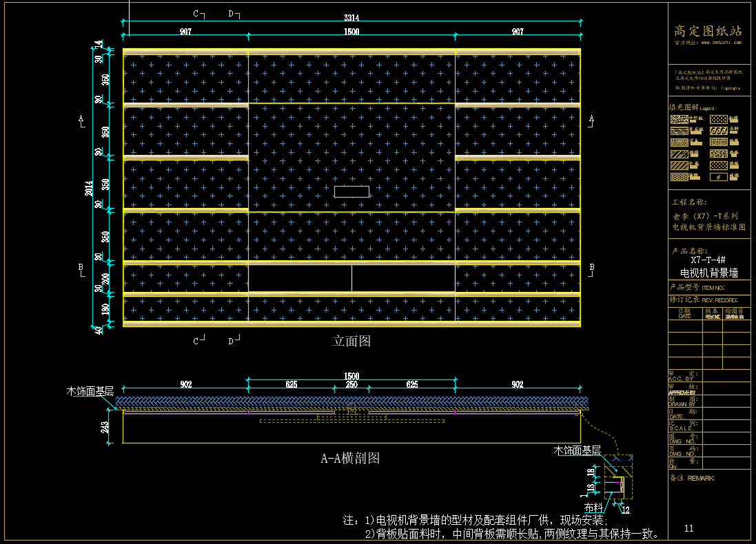Select the 1500 dimension in section view
756x544 pixels.
pyautogui.click(x=351, y=376)
